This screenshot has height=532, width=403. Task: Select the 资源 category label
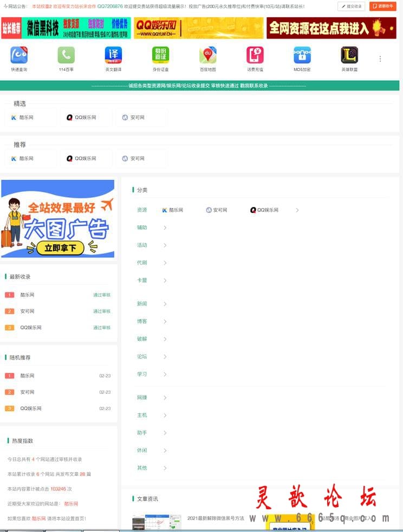tap(142, 210)
